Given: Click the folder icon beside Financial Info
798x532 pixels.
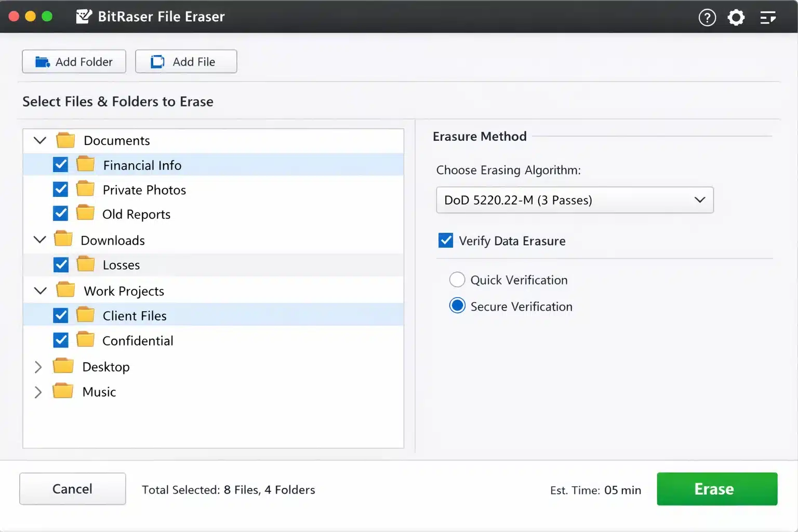Looking at the screenshot, I should pyautogui.click(x=86, y=164).
